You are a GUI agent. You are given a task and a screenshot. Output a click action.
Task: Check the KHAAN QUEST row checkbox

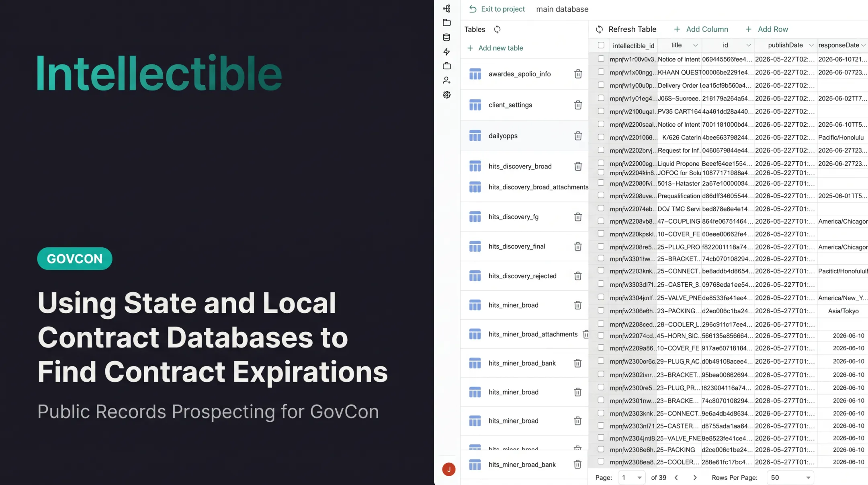pyautogui.click(x=601, y=72)
